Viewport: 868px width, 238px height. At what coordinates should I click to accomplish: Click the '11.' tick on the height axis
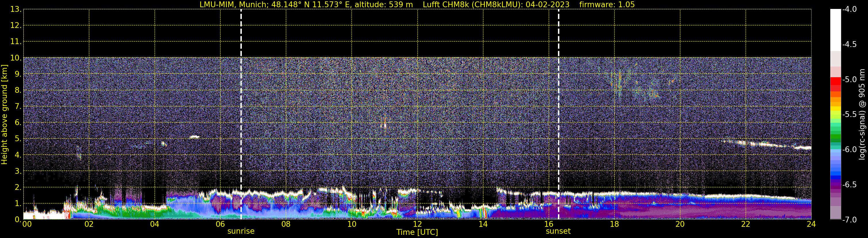[16, 42]
